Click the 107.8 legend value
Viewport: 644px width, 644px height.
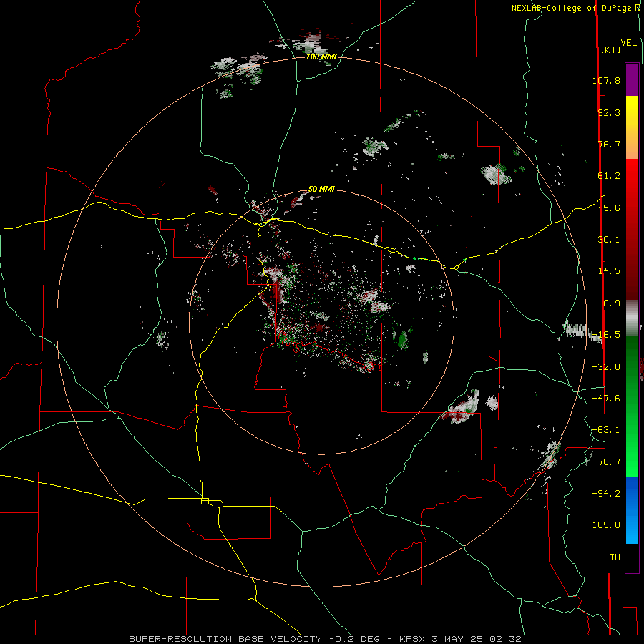tap(606, 80)
